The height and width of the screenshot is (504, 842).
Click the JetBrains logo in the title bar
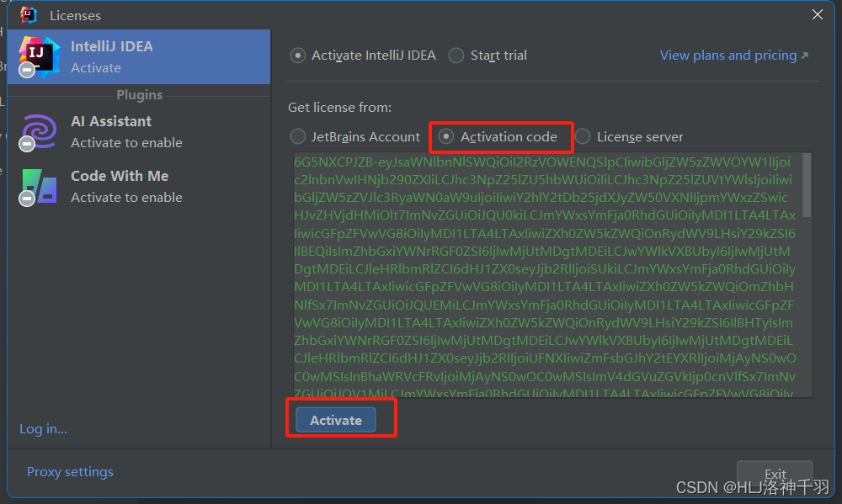tap(29, 15)
